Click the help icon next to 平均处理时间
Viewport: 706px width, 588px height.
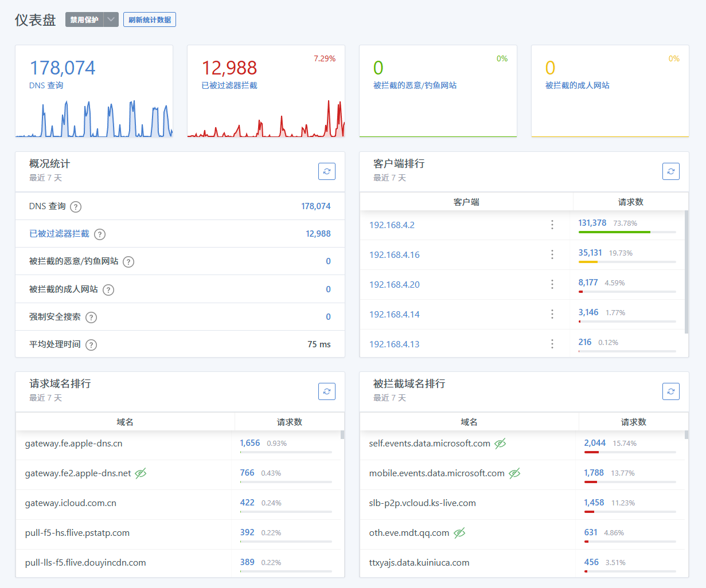point(91,345)
